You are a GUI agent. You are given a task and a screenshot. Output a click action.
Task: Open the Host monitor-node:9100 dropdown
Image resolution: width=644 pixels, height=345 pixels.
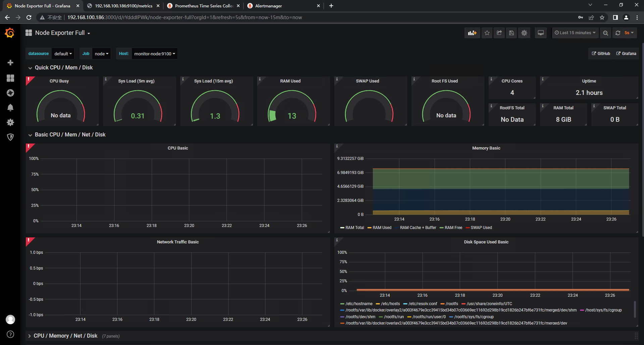155,54
